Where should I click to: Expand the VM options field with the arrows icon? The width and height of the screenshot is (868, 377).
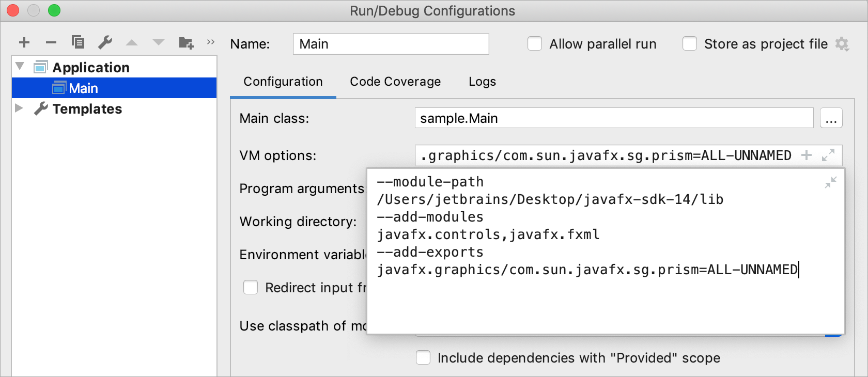pyautogui.click(x=828, y=155)
